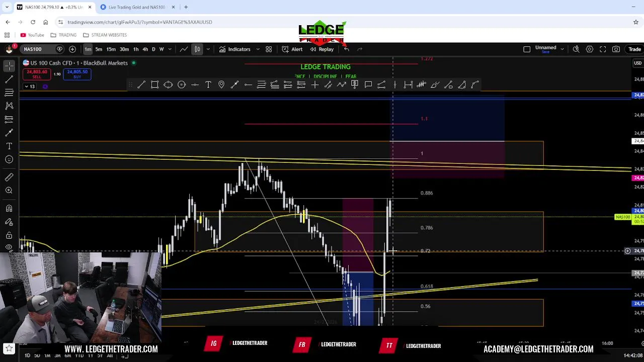
Task: Open the pattern tools in left sidebar
Action: [9, 106]
